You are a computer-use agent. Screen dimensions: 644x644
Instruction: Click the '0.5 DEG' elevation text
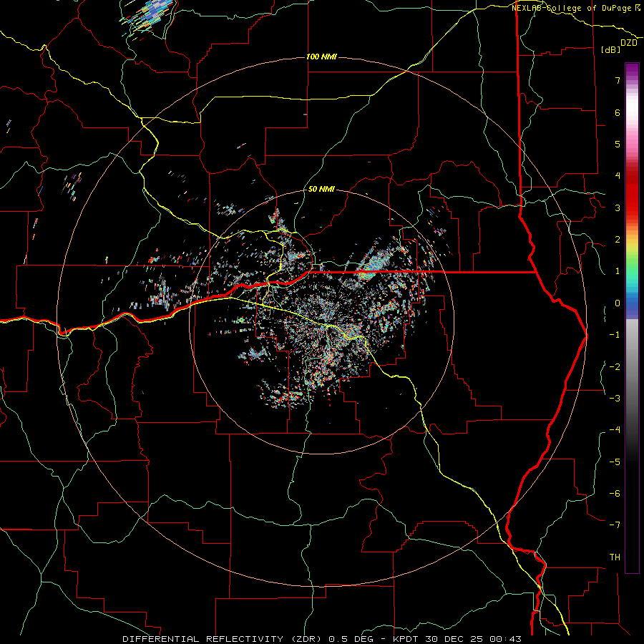pyautogui.click(x=351, y=639)
